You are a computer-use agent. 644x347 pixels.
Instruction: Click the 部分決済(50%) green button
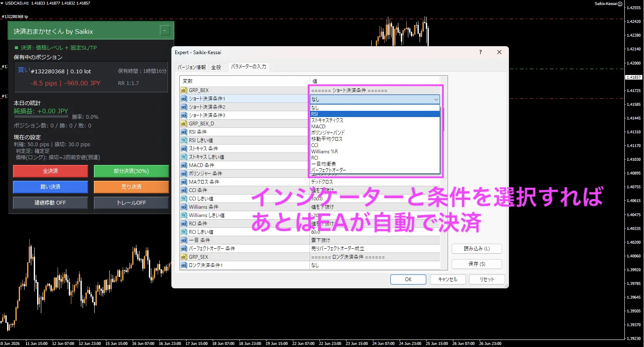click(131, 171)
